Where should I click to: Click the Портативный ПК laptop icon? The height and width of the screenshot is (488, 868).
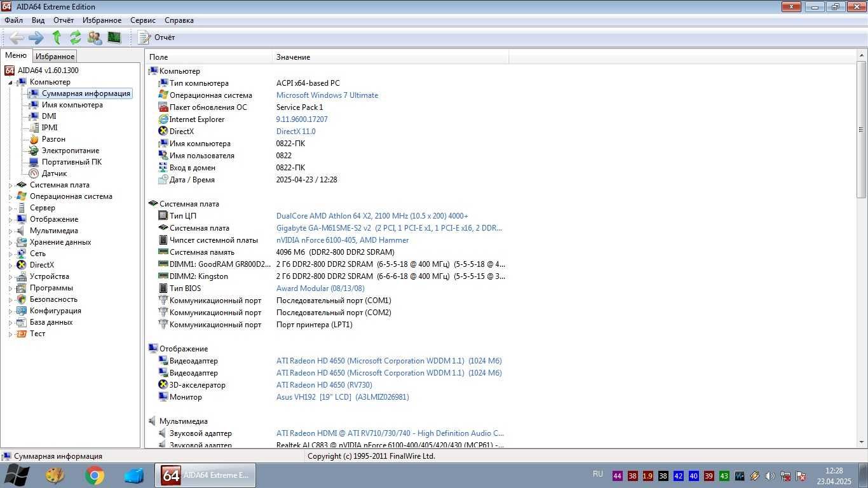click(x=34, y=162)
